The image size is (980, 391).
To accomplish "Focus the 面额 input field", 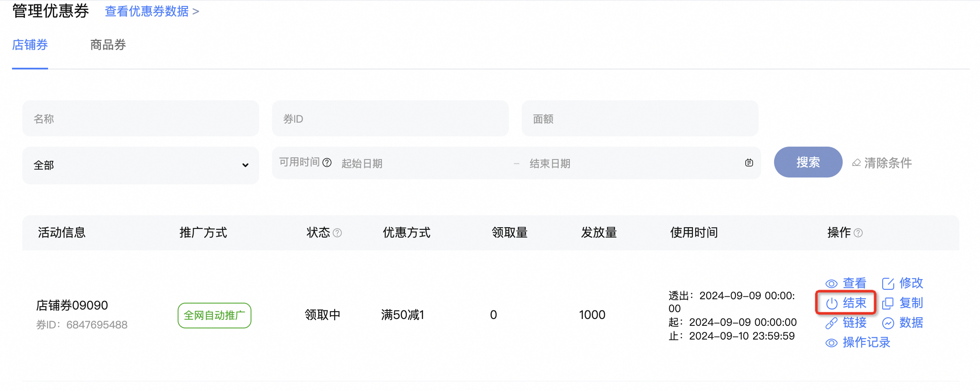I will (640, 119).
